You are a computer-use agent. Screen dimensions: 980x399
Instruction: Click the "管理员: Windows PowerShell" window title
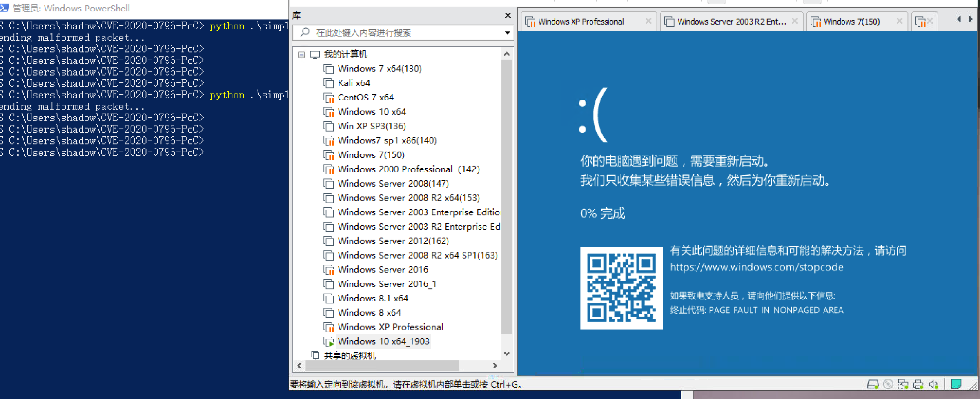[71, 8]
